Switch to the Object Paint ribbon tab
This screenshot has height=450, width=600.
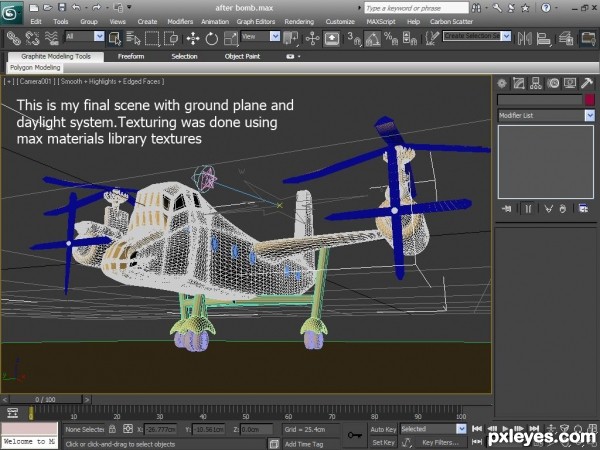(242, 56)
